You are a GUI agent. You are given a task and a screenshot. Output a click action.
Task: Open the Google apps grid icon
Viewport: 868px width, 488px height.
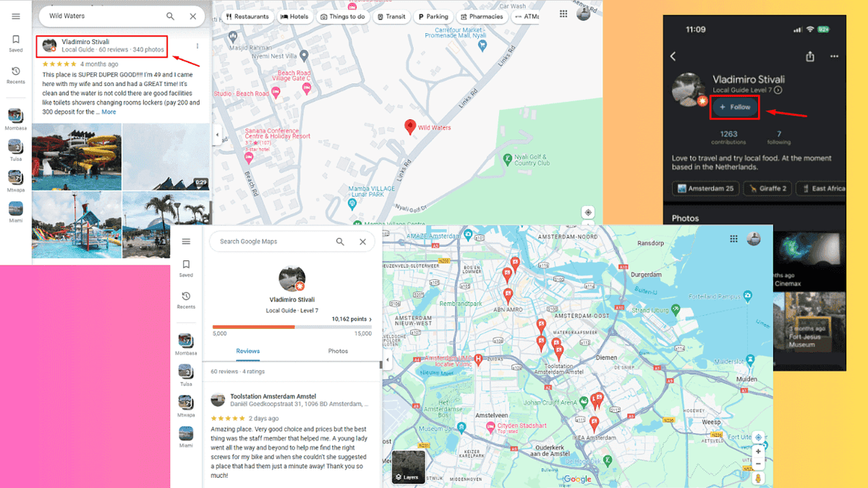click(x=563, y=13)
